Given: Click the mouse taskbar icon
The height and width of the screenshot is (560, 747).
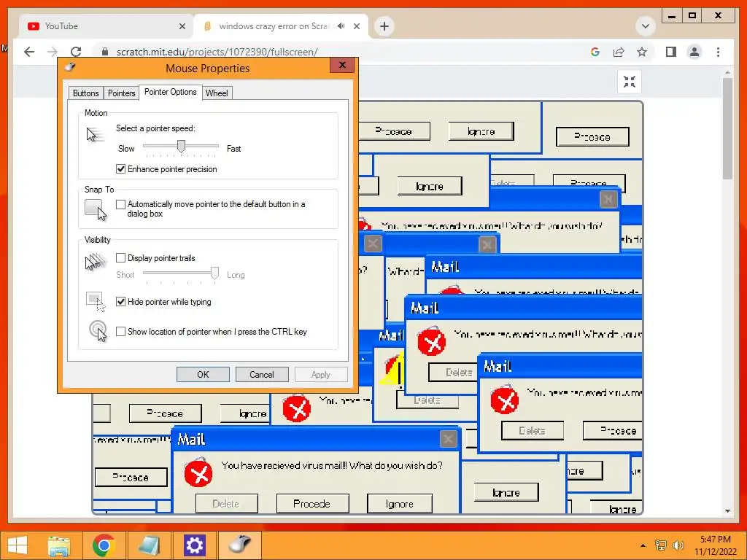Looking at the screenshot, I should coord(239,545).
